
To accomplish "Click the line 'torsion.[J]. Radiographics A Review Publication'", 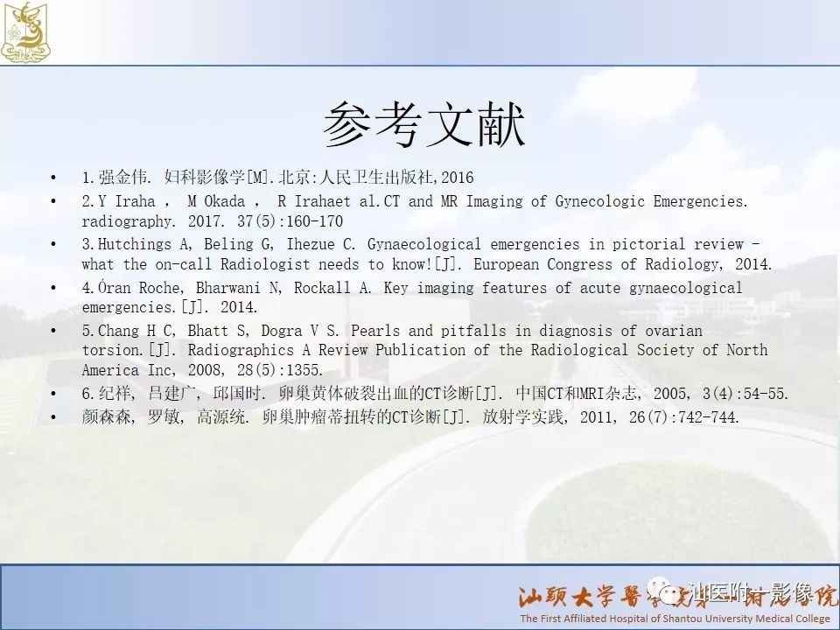I will click(425, 350).
